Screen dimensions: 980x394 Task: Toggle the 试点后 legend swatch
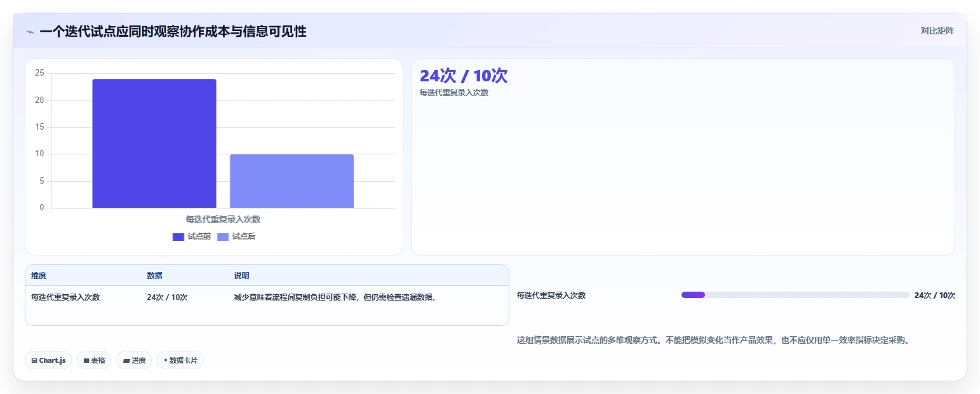(223, 237)
